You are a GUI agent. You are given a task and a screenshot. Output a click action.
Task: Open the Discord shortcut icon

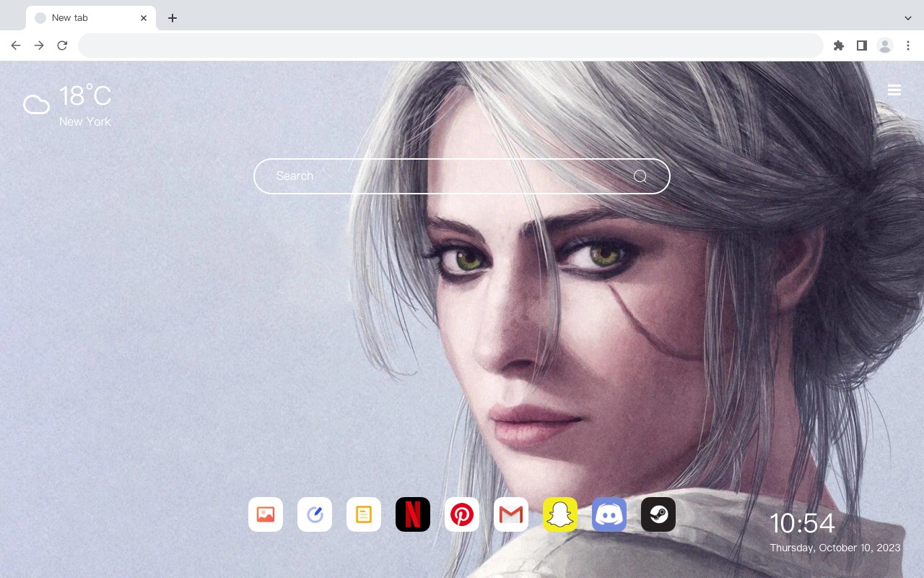pos(609,514)
